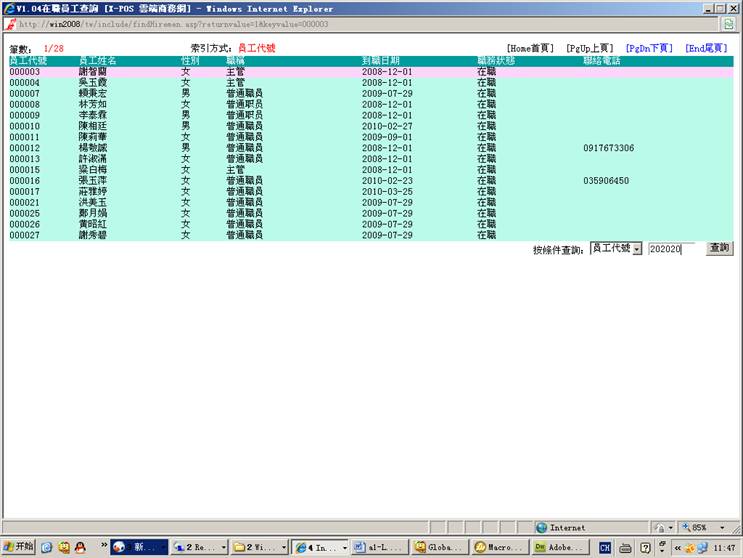743x558 pixels.
Task: Click the compatibility view icon in address bar
Action: (x=728, y=24)
